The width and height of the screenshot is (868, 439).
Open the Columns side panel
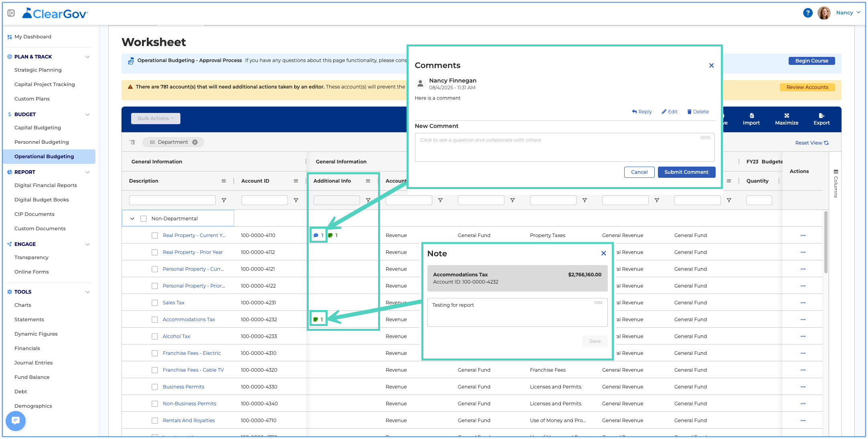click(x=836, y=184)
